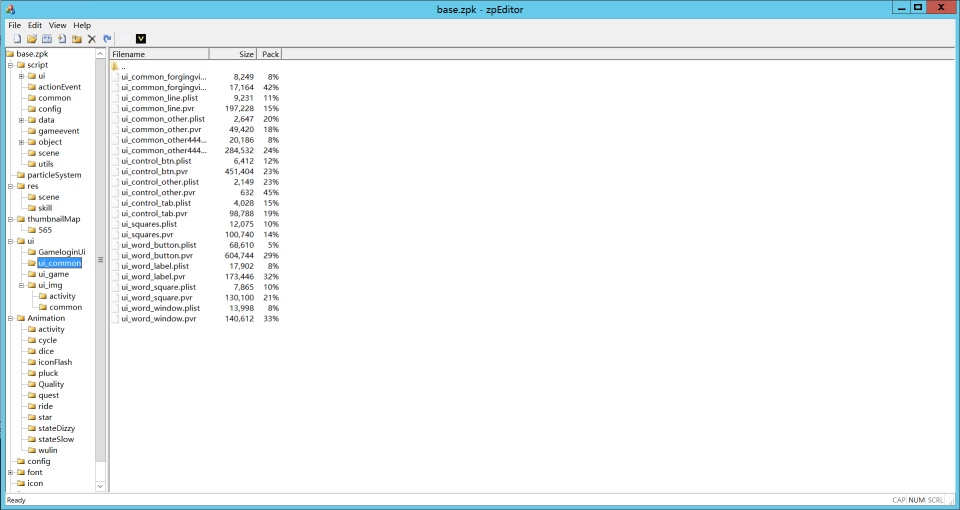Screen dimensions: 960x510
Task: Expand the ui node under script
Action: tap(21, 76)
